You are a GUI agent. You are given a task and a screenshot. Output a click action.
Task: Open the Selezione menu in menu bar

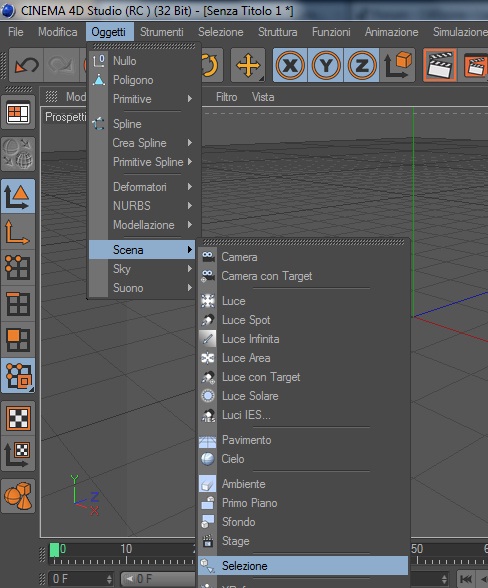221,32
